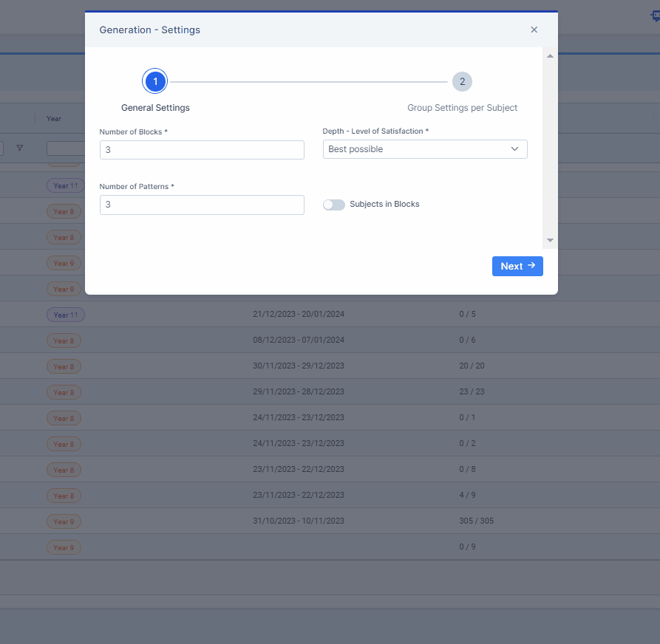
Task: Click the Next button
Action: (517, 266)
